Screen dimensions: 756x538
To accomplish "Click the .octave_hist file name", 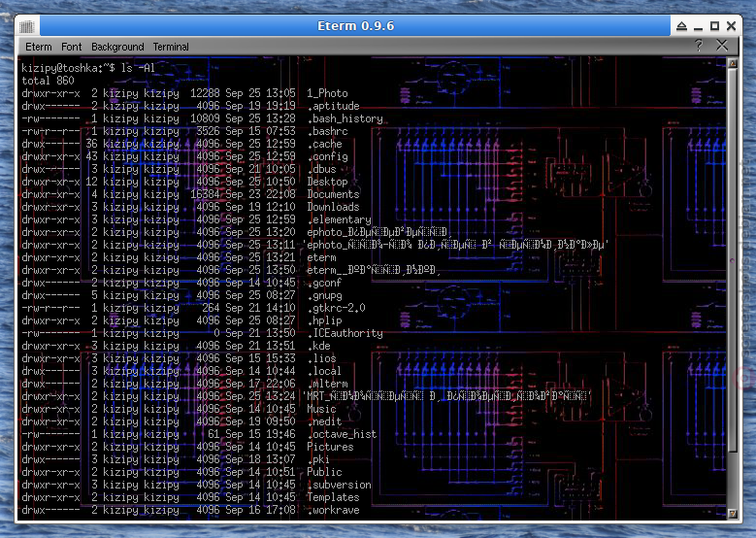I will (x=342, y=434).
